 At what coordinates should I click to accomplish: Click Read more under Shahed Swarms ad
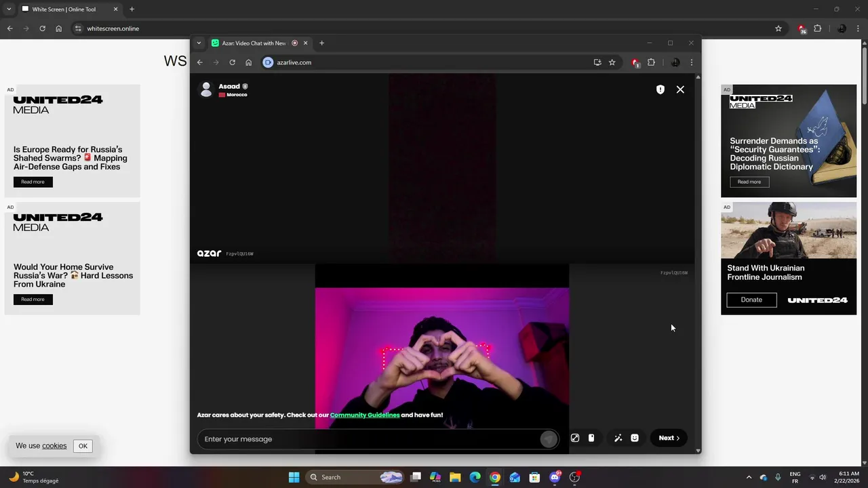33,182
